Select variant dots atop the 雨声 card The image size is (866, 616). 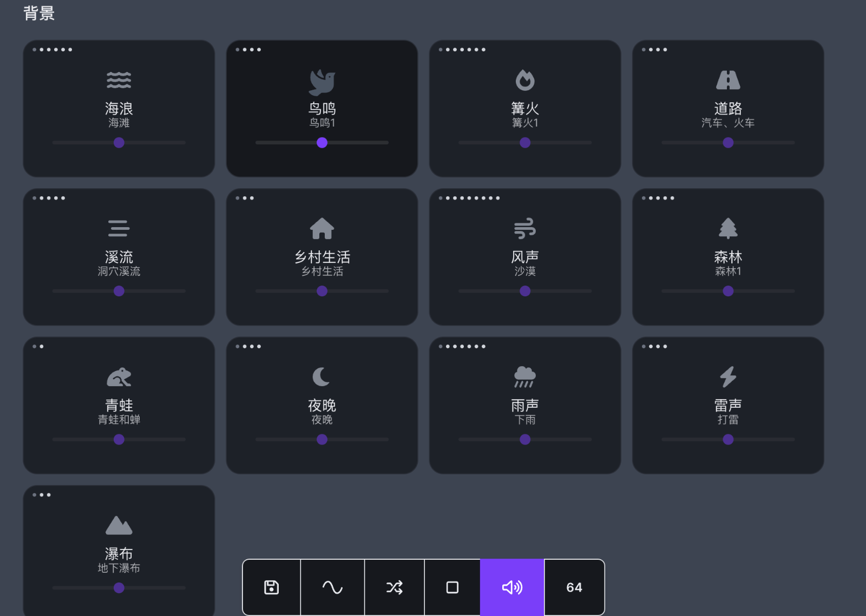coord(462,346)
